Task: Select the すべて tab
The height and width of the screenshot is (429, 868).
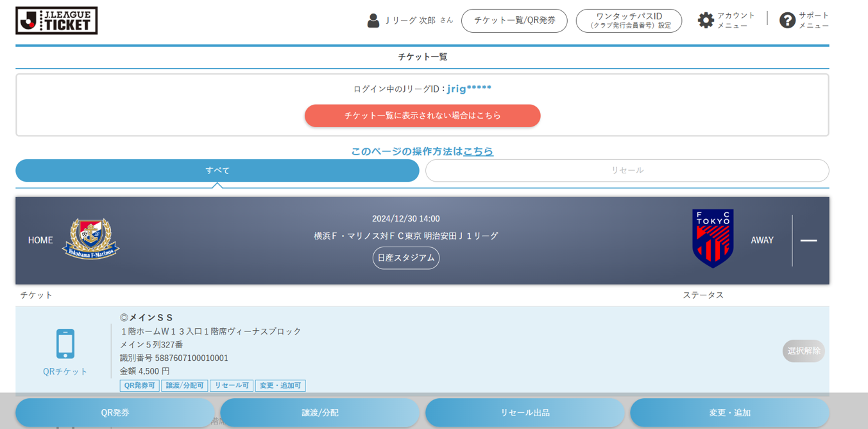Action: point(217,171)
